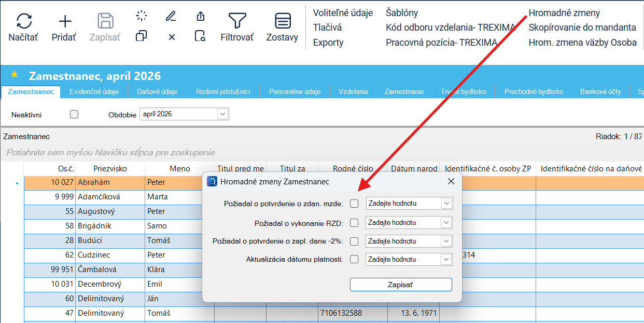Click the Zapísať button in dialog

pyautogui.click(x=401, y=285)
